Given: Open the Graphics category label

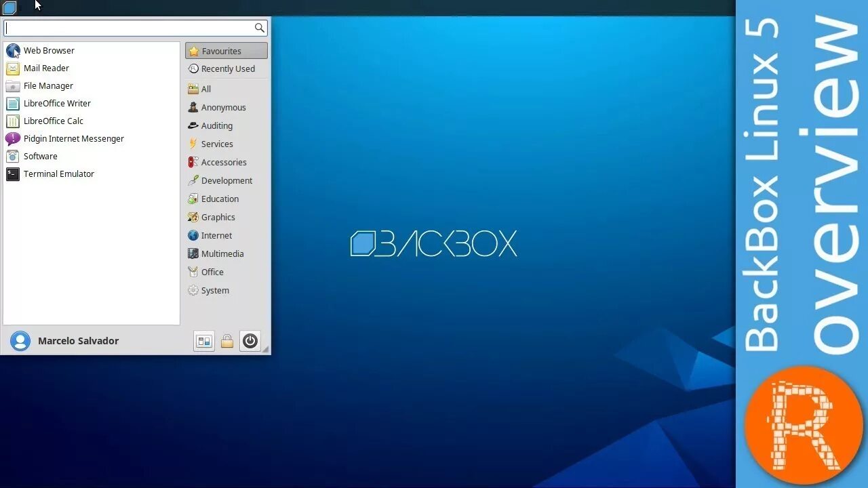Looking at the screenshot, I should pyautogui.click(x=218, y=218).
